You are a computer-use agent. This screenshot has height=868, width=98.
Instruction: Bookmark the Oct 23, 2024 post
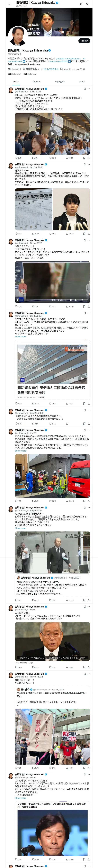tap(84, 233)
